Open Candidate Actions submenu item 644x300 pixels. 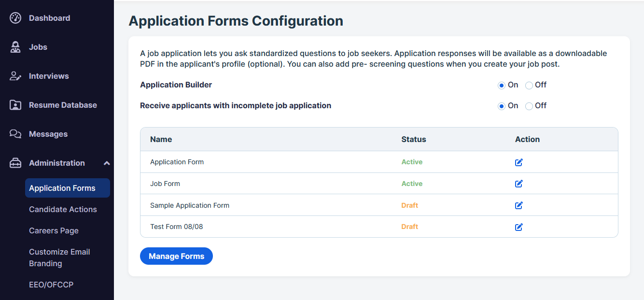tap(63, 209)
